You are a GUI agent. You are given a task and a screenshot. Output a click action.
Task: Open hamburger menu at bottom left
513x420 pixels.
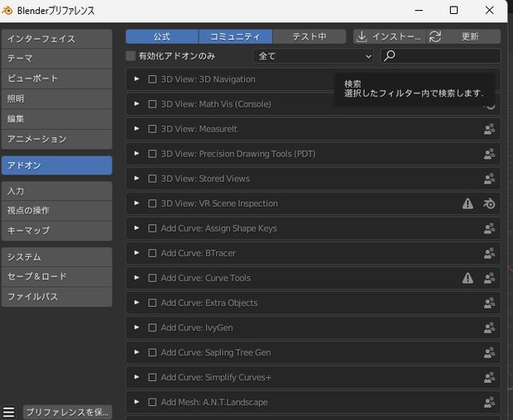(x=9, y=413)
